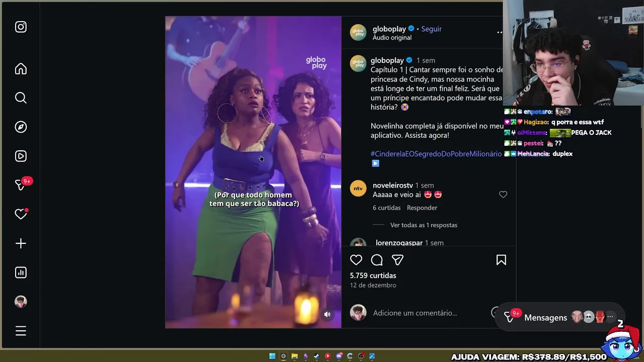
Task: Open globoplay profile from post header
Action: (389, 29)
